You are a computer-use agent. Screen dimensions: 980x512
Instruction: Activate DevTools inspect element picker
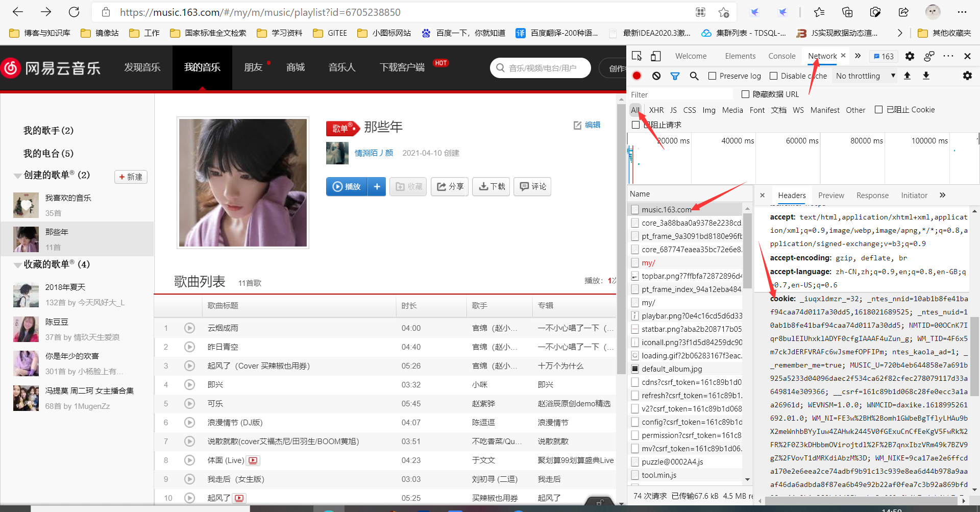636,56
